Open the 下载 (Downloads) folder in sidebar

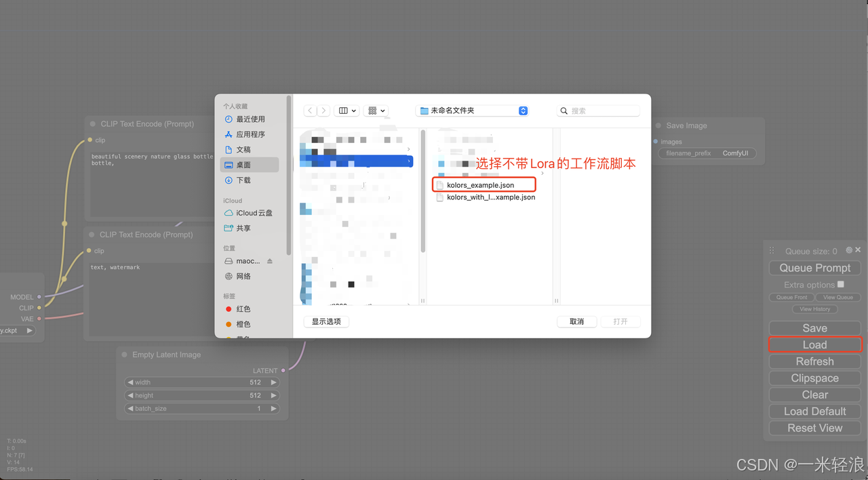[244, 180]
